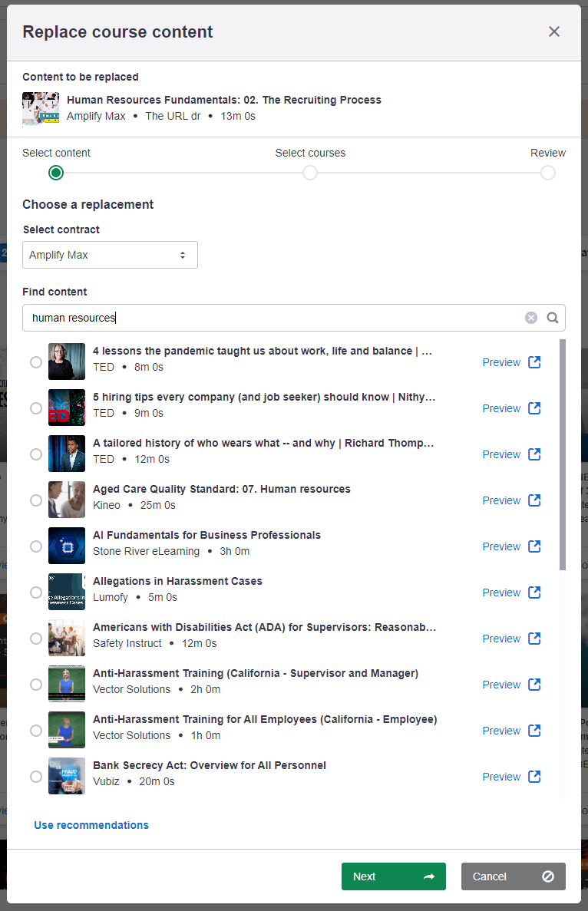Click Preview link for Allegations in Harassment Cases
The width and height of the screenshot is (588, 911).
(x=501, y=592)
